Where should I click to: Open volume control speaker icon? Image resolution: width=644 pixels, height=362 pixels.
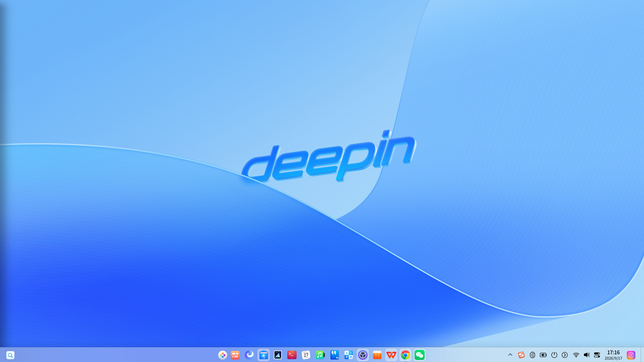pos(587,355)
